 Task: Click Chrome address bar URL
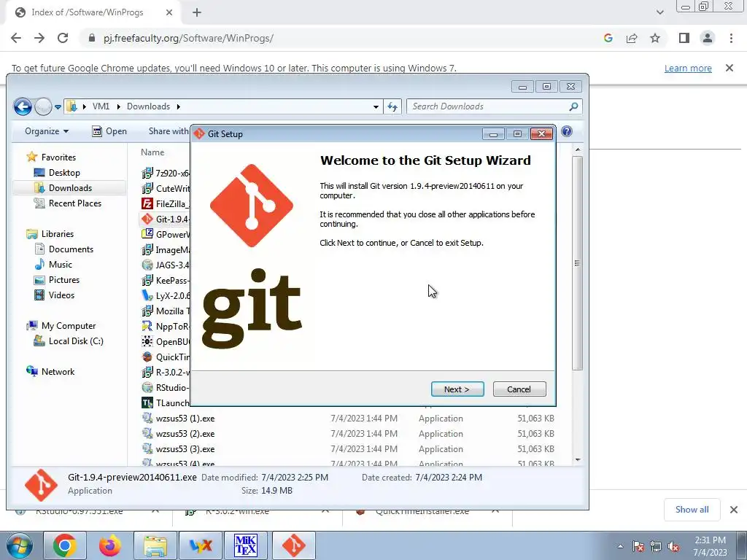(x=189, y=38)
